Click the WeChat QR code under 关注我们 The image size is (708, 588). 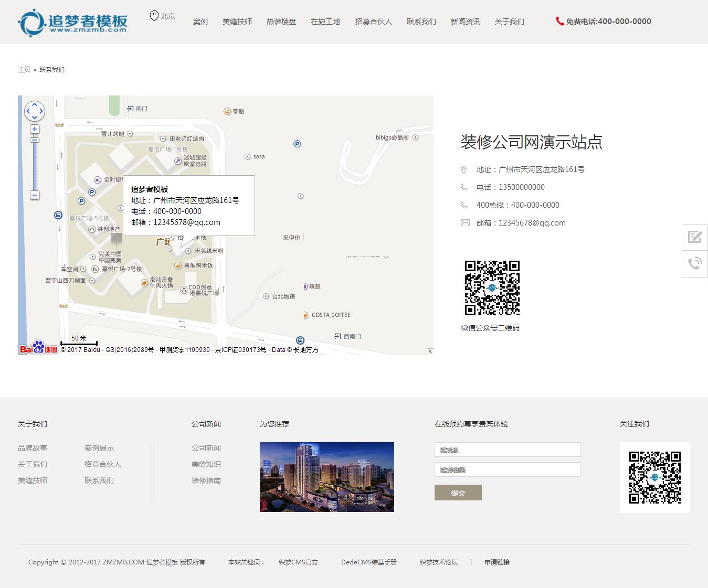[x=654, y=477]
